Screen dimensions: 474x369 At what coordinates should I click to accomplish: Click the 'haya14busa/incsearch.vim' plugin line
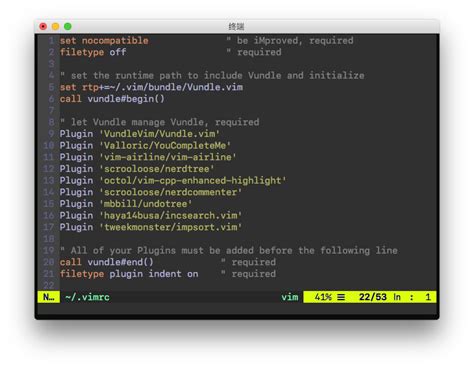(x=151, y=216)
